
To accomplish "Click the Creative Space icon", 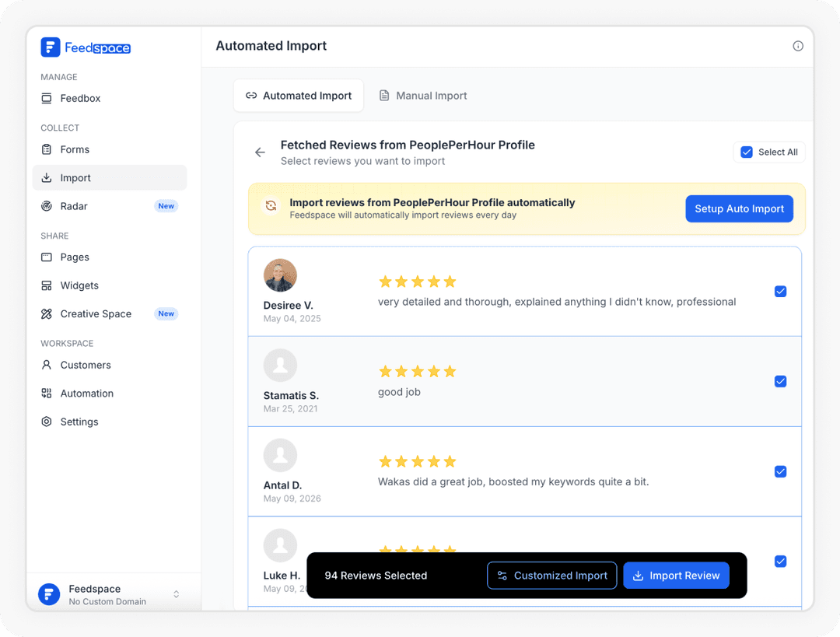I will pos(47,314).
